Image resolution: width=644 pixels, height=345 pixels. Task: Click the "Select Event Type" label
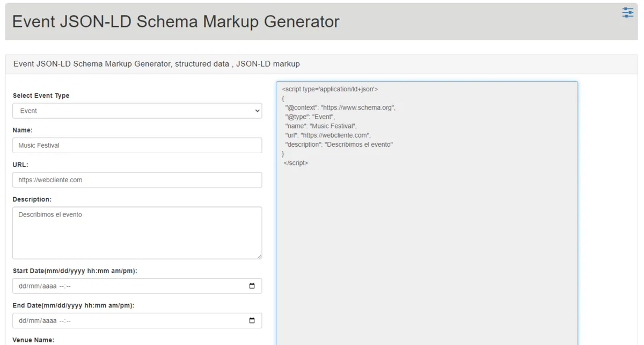pos(41,96)
